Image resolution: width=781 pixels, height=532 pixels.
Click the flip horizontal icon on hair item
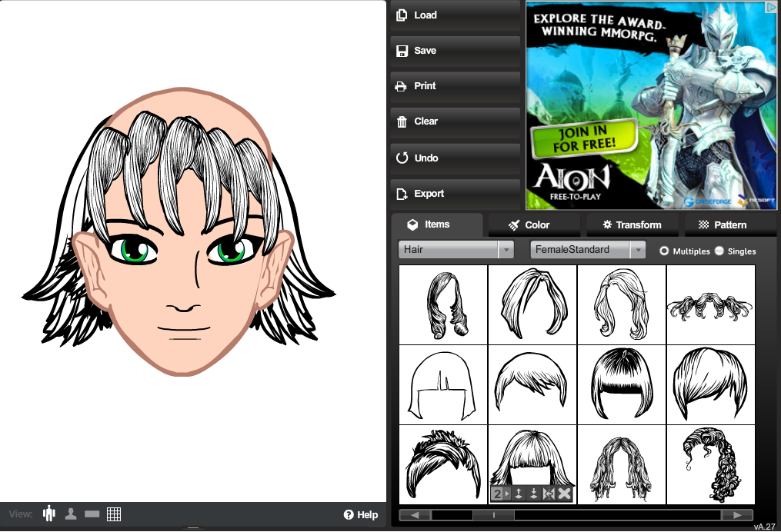point(549,494)
